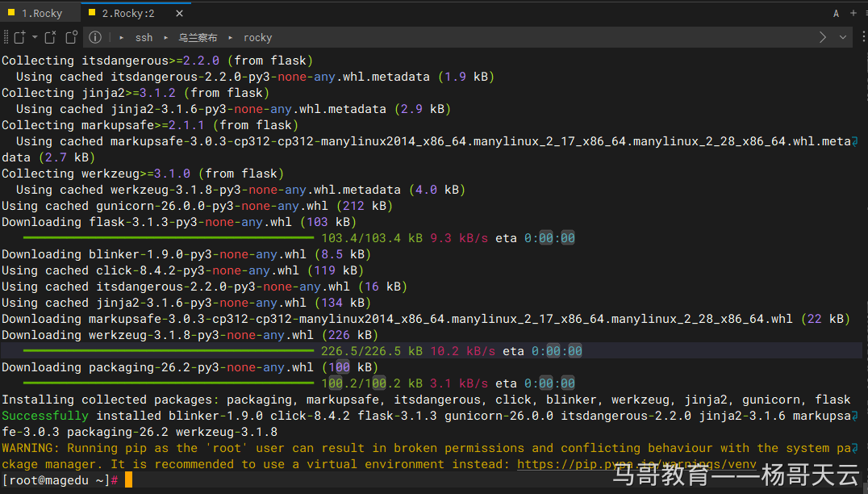Expand the triangle arrow before rocky
The image size is (868, 494).
[230, 38]
